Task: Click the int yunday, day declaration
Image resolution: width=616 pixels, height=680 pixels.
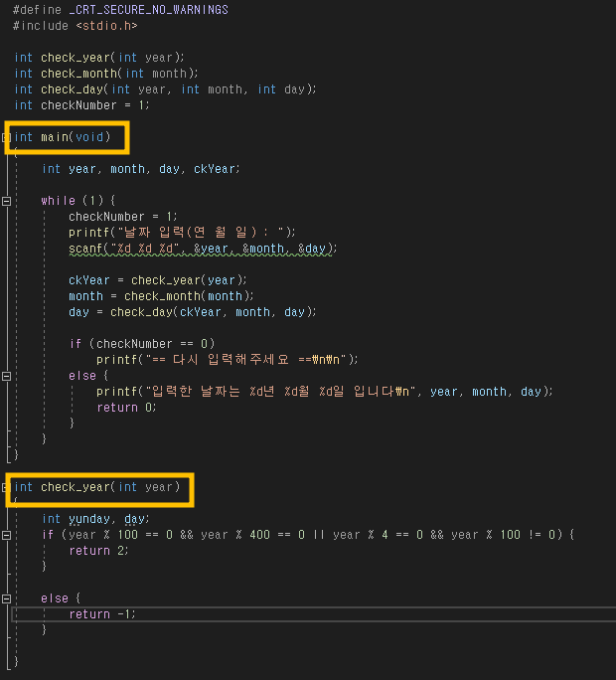Action: (x=95, y=519)
